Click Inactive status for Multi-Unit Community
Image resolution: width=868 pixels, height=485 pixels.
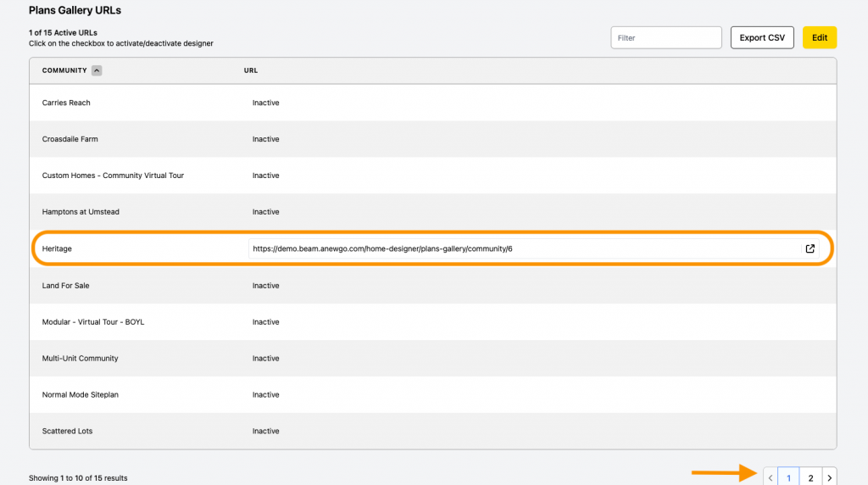tap(265, 358)
